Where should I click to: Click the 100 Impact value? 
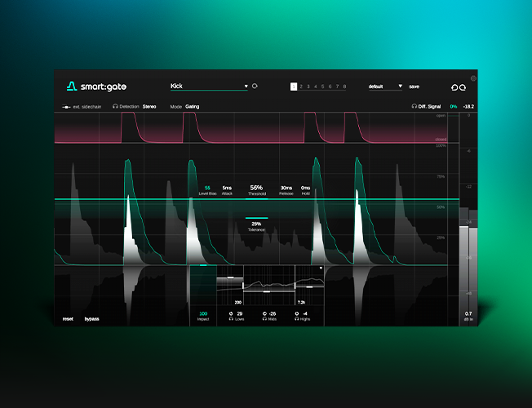pos(203,313)
